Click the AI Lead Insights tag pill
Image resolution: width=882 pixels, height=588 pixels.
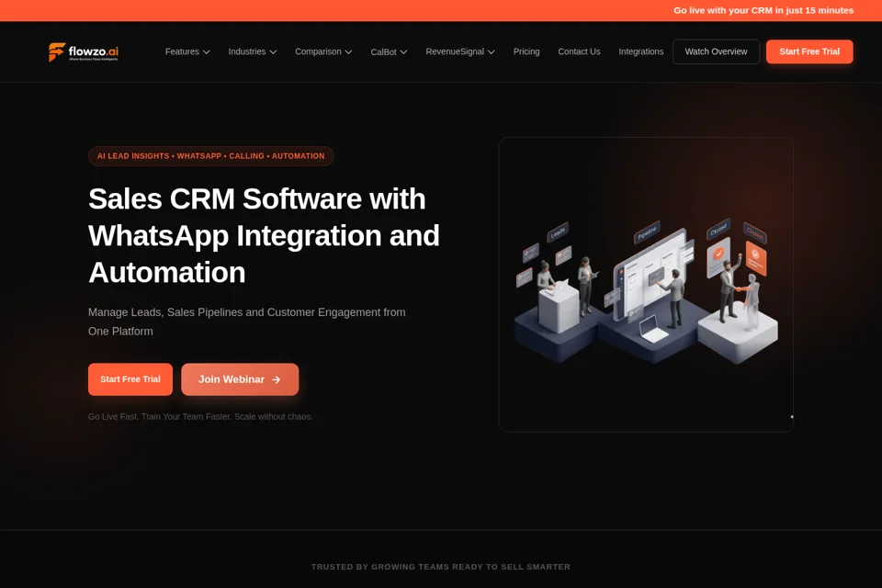click(211, 156)
